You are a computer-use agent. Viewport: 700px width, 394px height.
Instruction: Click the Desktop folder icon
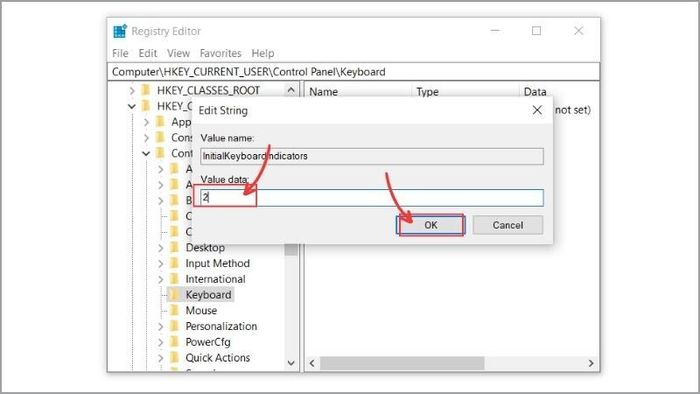coord(175,248)
